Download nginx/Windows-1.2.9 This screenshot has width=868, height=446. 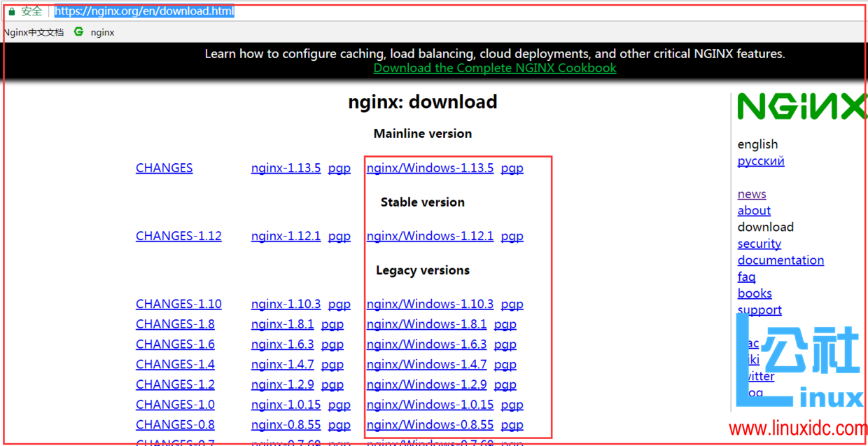(427, 384)
